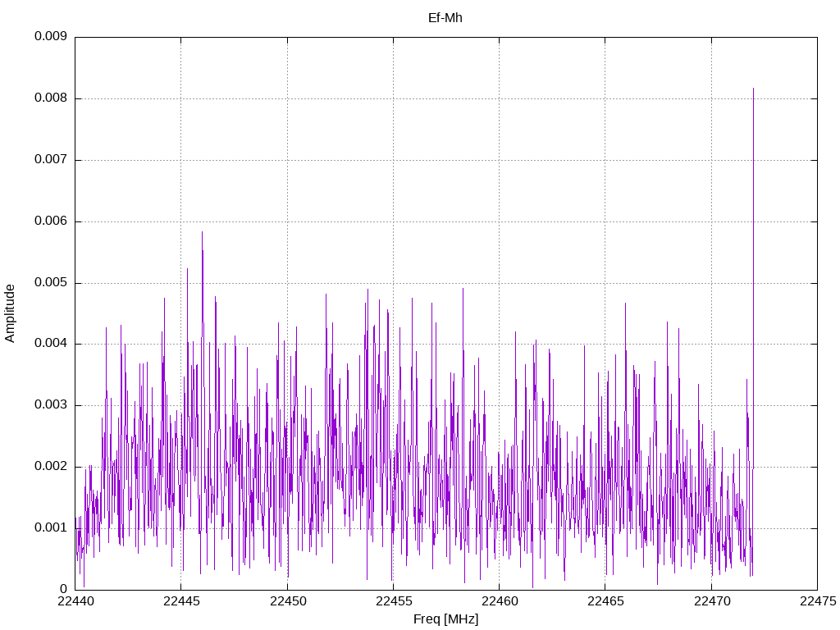Click the 0.007 y-axis tick label
Image resolution: width=840 pixels, height=630 pixels.
(50, 160)
